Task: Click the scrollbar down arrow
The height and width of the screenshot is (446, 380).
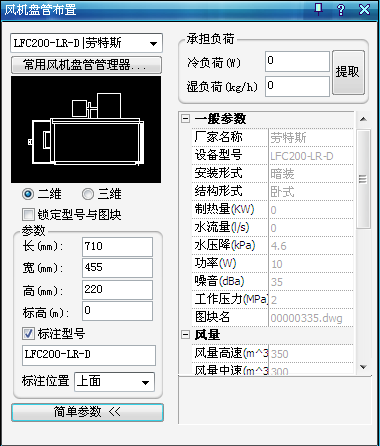Action: point(363,367)
